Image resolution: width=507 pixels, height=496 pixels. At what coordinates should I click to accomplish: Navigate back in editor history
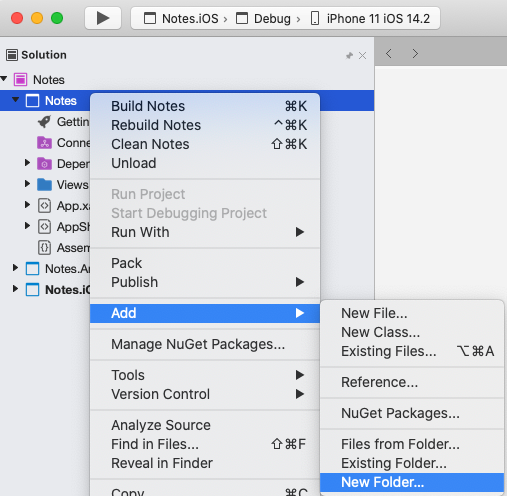(389, 54)
